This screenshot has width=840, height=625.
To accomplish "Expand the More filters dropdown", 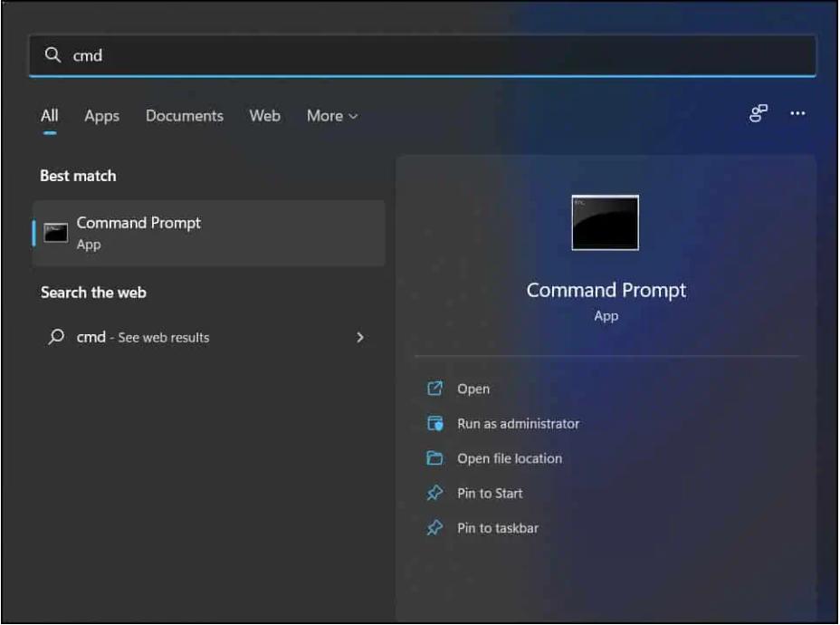I will click(x=331, y=116).
